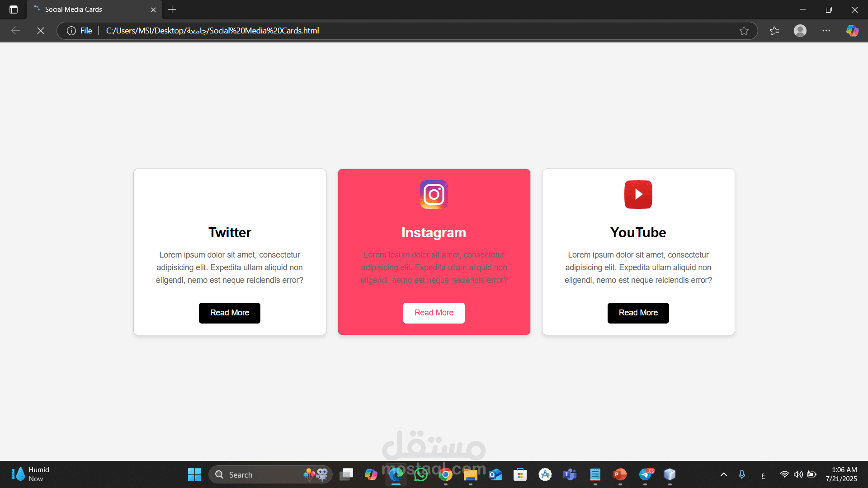The image size is (868, 488).
Task: Click the taskbar Search box
Action: coord(270,474)
